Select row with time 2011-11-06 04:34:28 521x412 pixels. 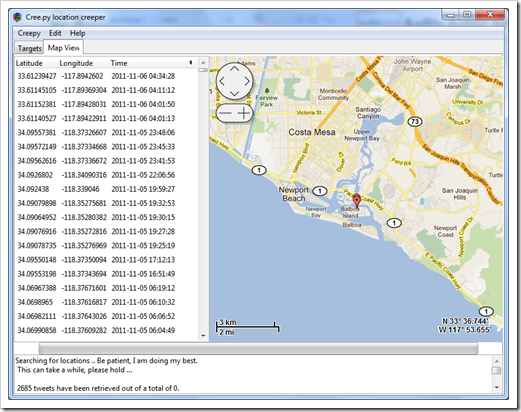point(106,76)
